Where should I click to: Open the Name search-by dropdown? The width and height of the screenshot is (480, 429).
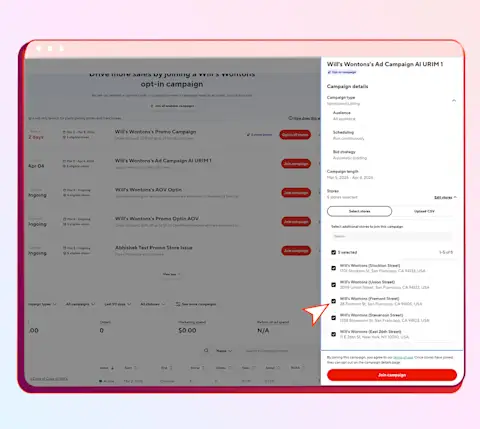(x=224, y=351)
